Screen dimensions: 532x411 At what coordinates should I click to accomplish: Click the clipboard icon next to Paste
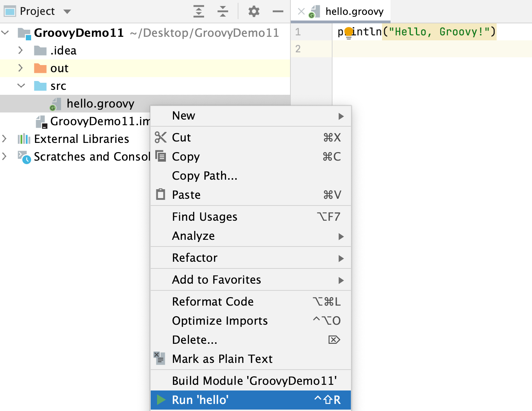(161, 194)
